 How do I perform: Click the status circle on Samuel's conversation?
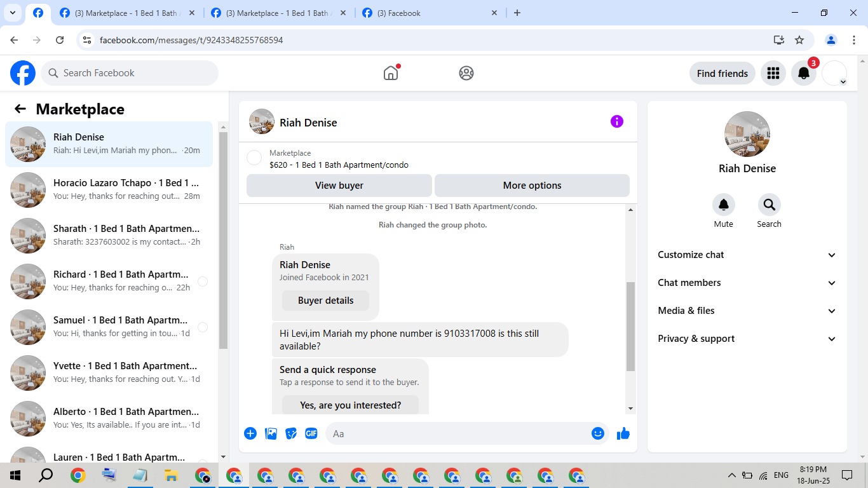[x=203, y=327]
